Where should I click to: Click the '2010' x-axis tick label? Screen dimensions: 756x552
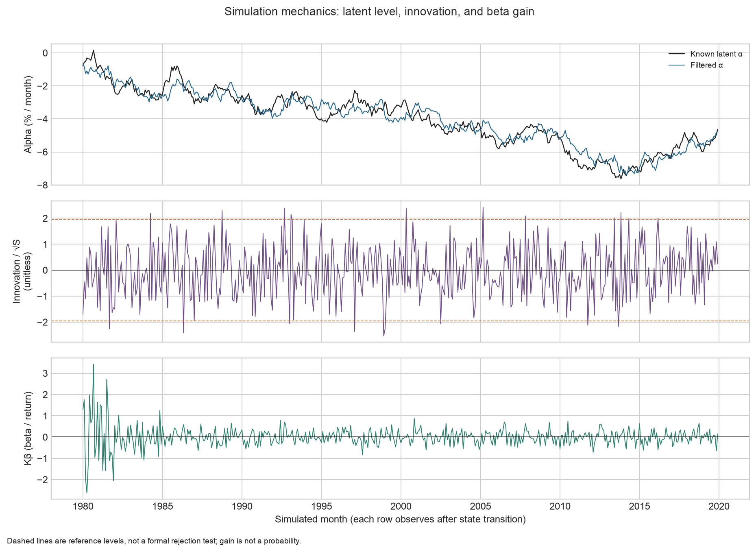[560, 507]
